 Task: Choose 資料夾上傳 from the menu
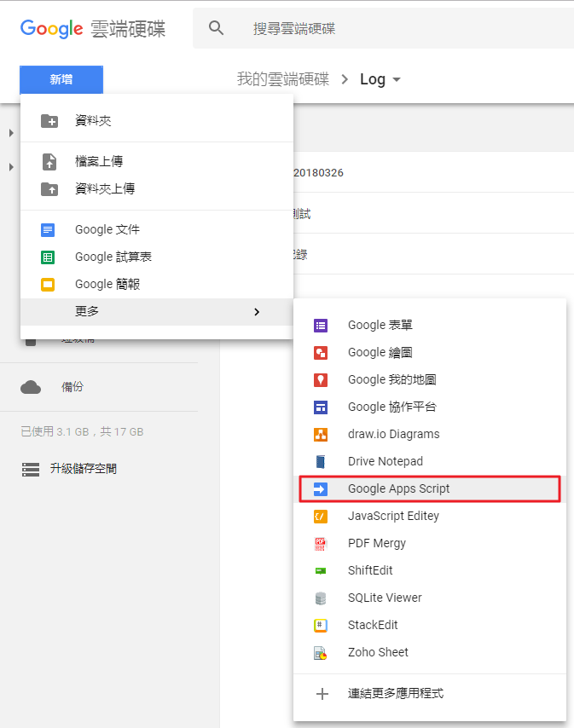[157, 189]
